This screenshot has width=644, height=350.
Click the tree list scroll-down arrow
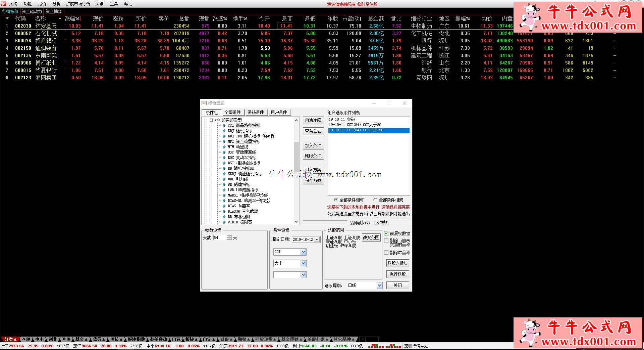coord(296,222)
